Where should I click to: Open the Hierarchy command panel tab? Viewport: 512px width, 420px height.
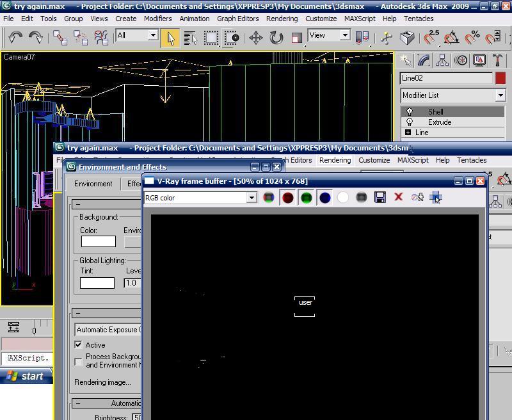442,60
